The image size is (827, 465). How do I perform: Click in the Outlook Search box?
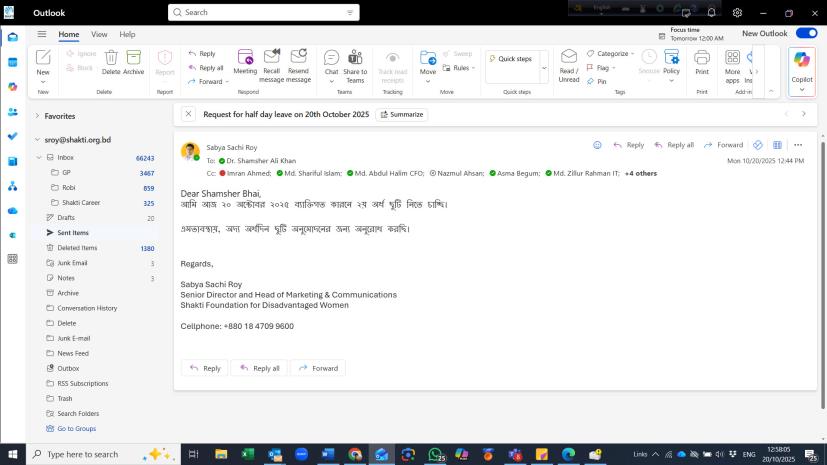260,13
